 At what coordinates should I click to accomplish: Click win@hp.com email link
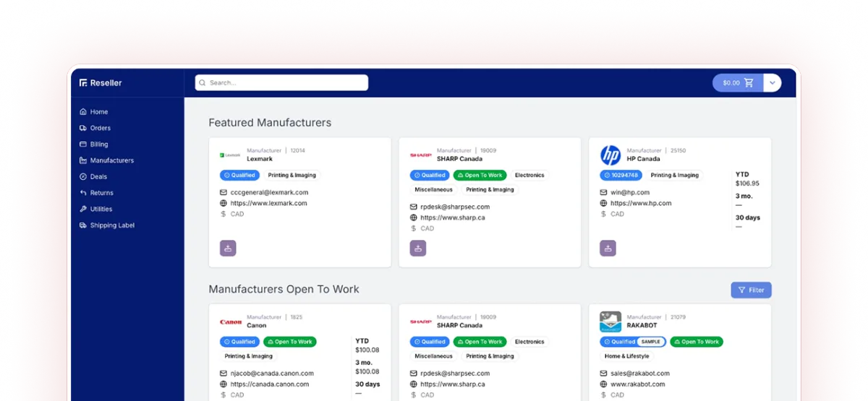coord(630,192)
